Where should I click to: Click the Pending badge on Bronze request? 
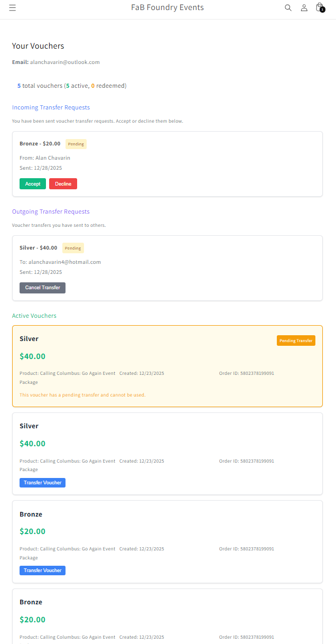click(76, 144)
